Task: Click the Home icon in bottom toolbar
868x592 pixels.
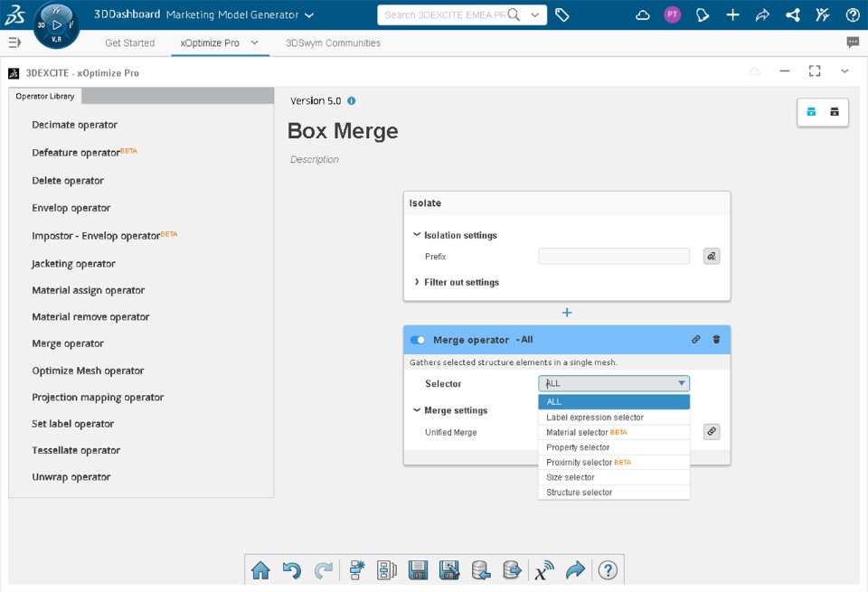Action: click(x=260, y=570)
